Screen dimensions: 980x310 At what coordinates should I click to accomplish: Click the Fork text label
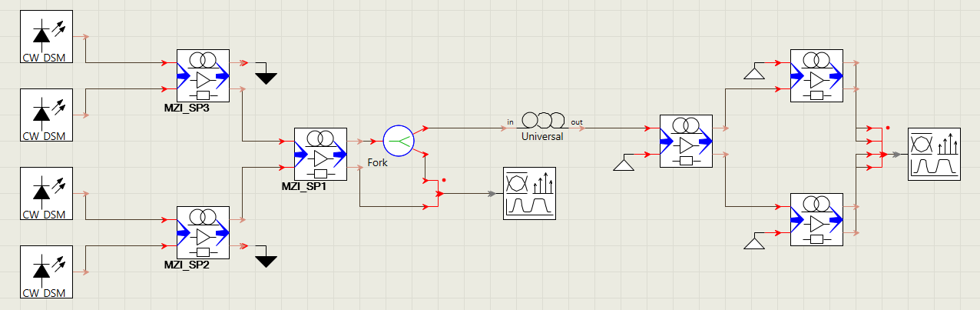(x=378, y=164)
